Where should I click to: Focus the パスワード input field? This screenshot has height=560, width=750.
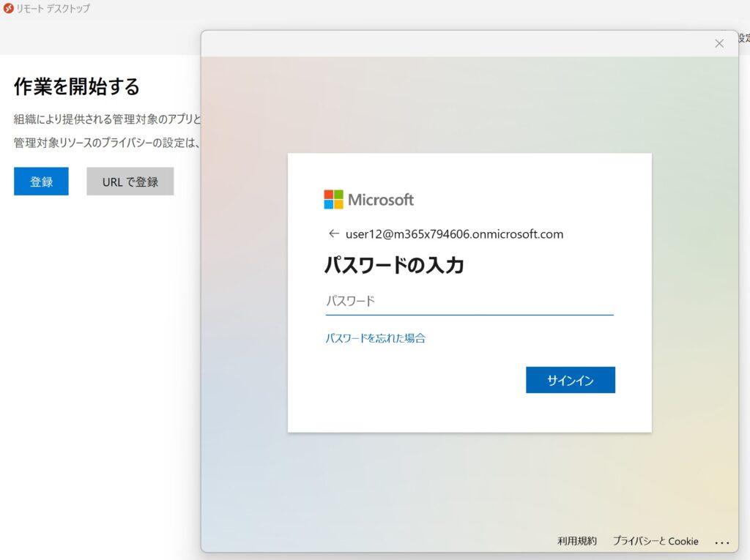tap(469, 302)
